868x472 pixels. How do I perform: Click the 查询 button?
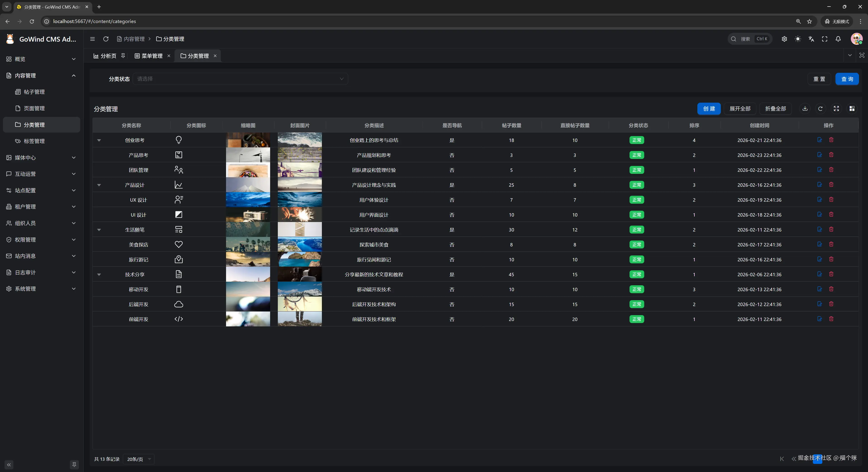point(847,79)
